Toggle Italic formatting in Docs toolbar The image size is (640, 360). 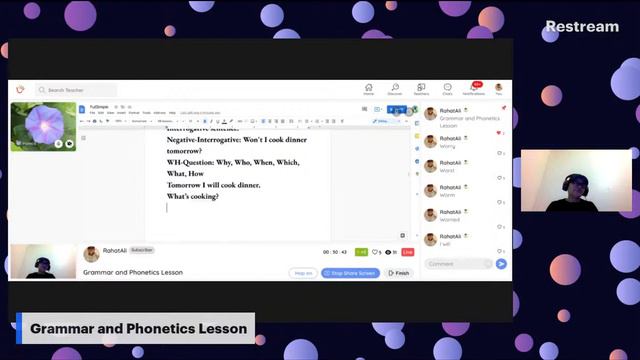click(x=211, y=121)
